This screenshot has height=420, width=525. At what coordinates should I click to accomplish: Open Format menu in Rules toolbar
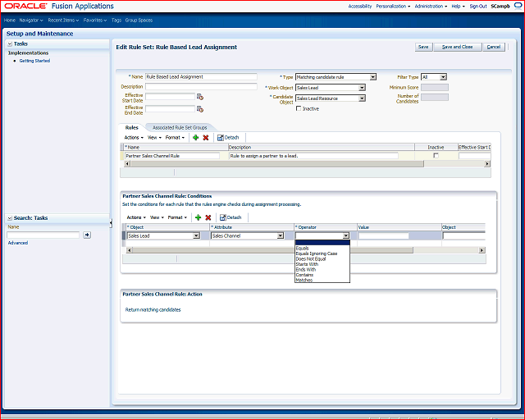pyautogui.click(x=175, y=137)
